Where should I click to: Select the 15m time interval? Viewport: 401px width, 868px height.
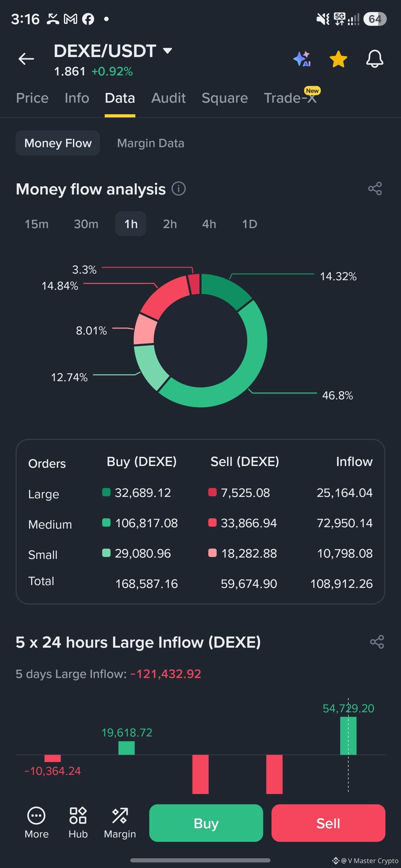point(36,224)
